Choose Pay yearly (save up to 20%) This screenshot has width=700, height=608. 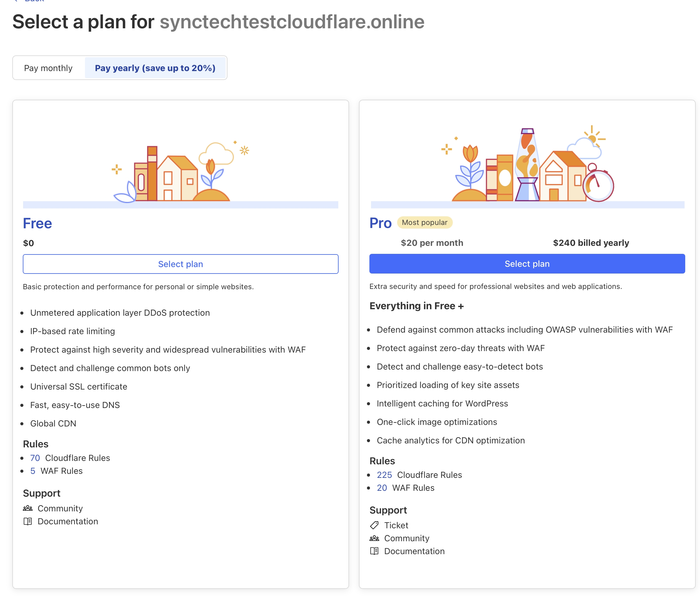click(155, 68)
